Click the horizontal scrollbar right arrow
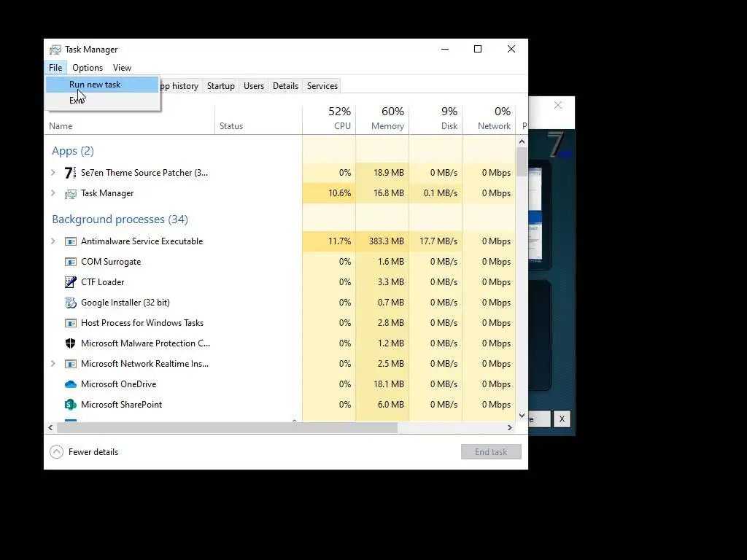Viewport: 747px width, 560px height. point(510,427)
